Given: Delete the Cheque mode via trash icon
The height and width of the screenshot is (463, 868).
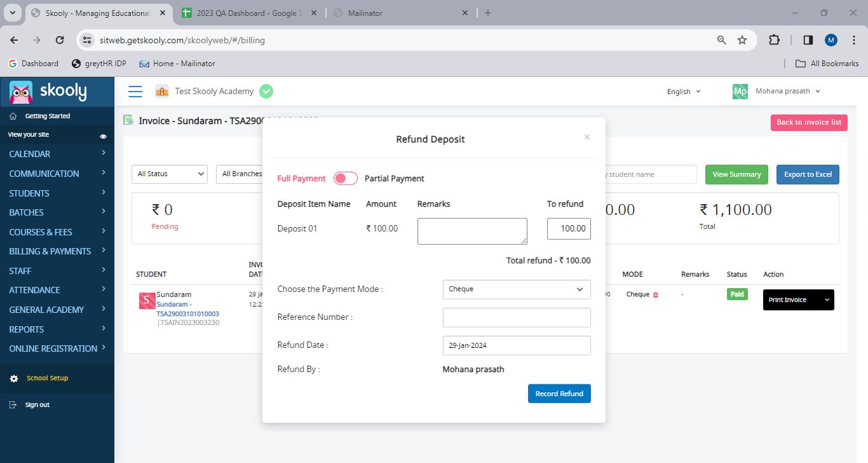Looking at the screenshot, I should click(x=656, y=294).
